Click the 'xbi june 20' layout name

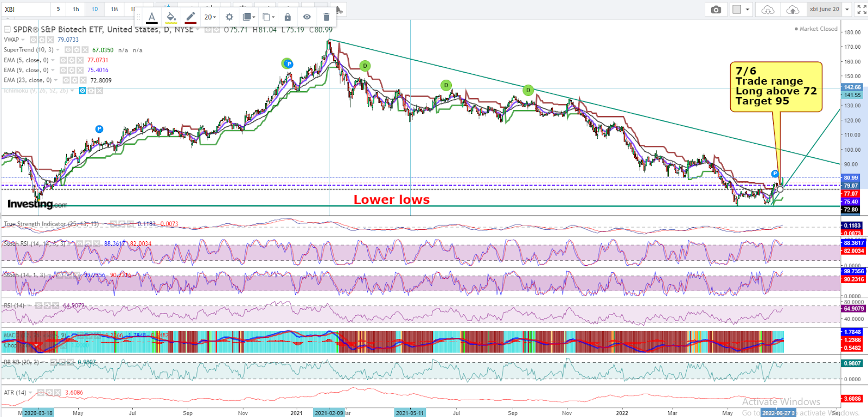tap(824, 9)
